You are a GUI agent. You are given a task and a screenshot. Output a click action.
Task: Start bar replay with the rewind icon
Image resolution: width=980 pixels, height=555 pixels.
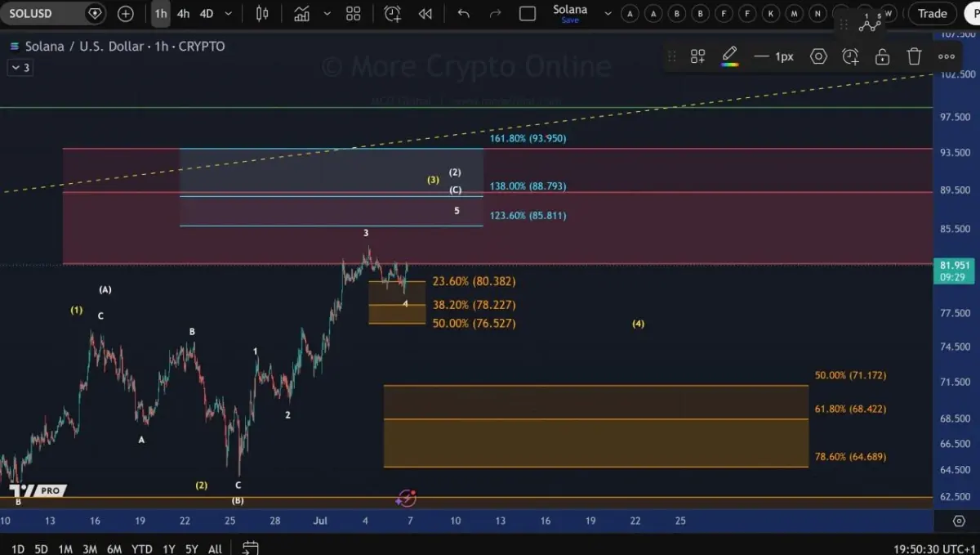click(425, 13)
